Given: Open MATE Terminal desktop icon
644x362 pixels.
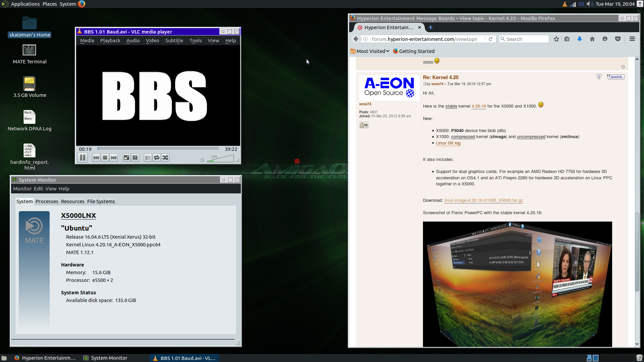Looking at the screenshot, I should click(30, 54).
